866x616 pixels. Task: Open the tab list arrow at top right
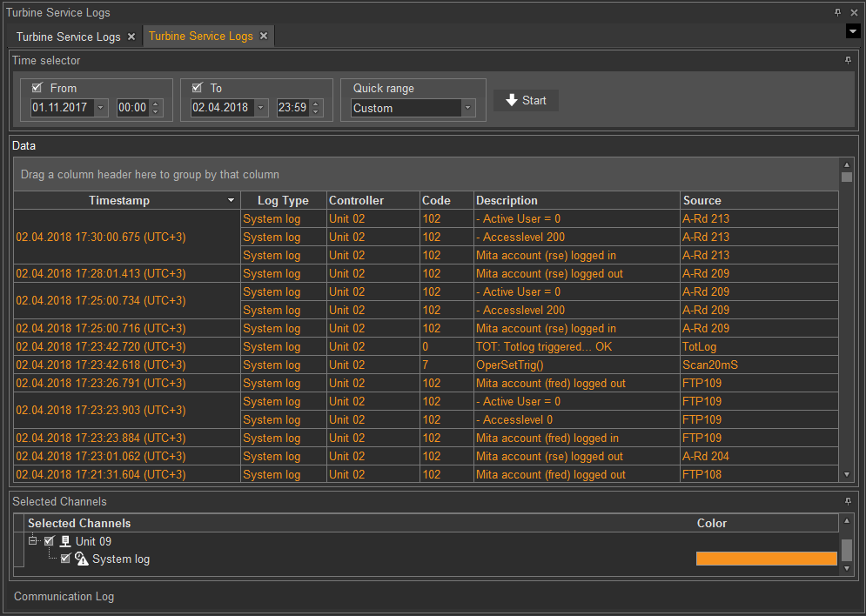pyautogui.click(x=853, y=32)
